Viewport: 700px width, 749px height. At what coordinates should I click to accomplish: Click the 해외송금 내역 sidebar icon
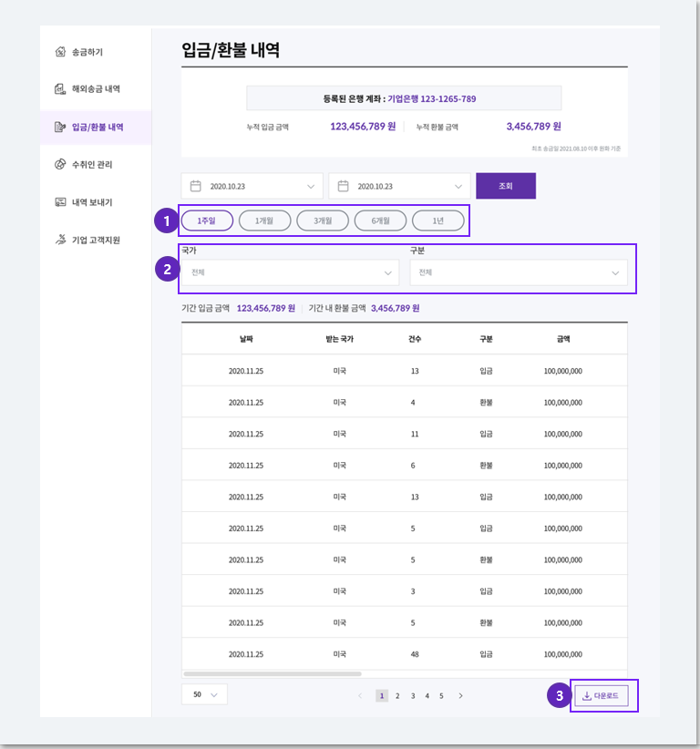point(60,89)
